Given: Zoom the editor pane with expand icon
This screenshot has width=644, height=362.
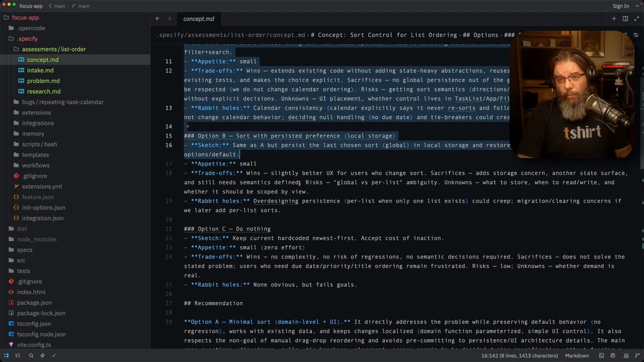Looking at the screenshot, I should click(636, 19).
